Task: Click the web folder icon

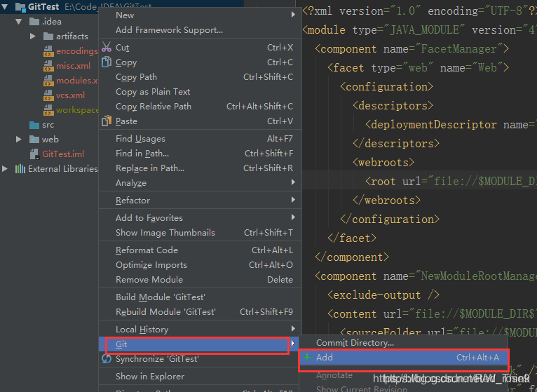Action: click(34, 140)
